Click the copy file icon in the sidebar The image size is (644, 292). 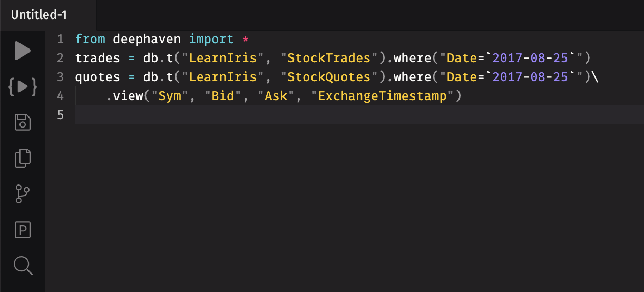23,158
